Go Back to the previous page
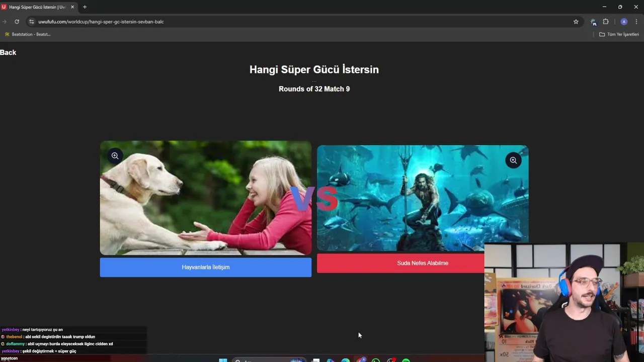The image size is (644, 362). [8, 52]
